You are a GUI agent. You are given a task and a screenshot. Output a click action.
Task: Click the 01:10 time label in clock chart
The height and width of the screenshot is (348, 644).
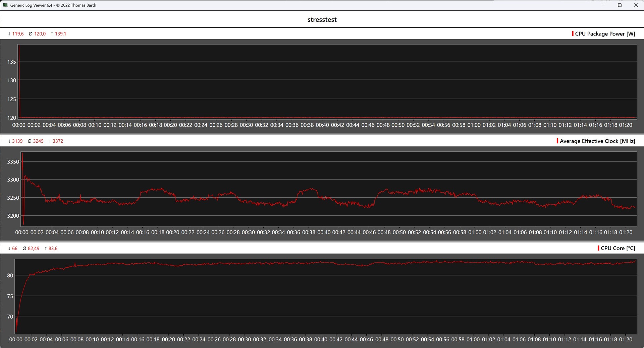550,232
